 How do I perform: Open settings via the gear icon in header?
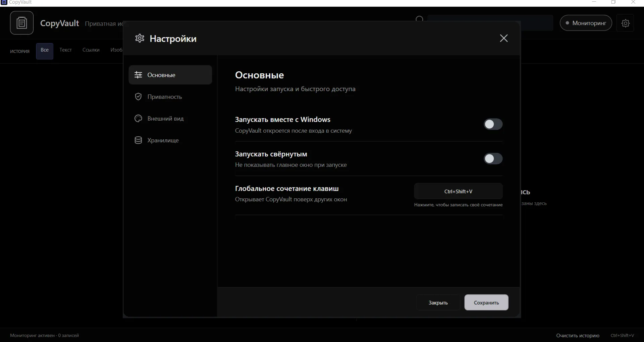coord(625,23)
